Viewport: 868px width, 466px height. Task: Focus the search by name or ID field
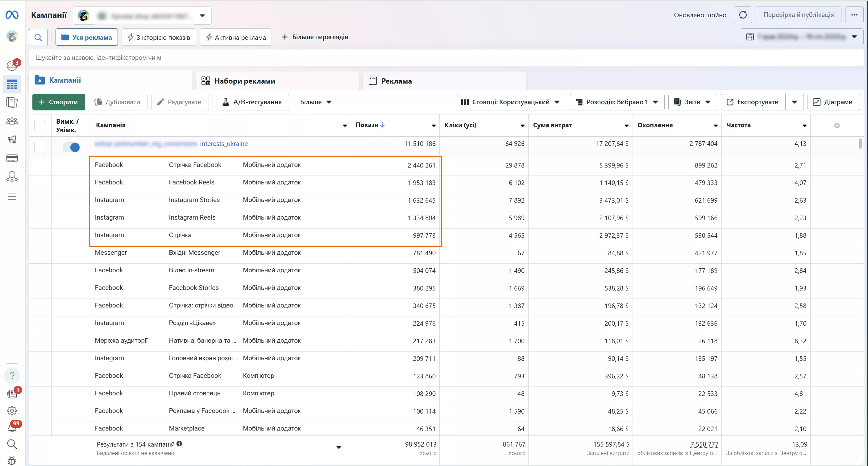coord(446,58)
